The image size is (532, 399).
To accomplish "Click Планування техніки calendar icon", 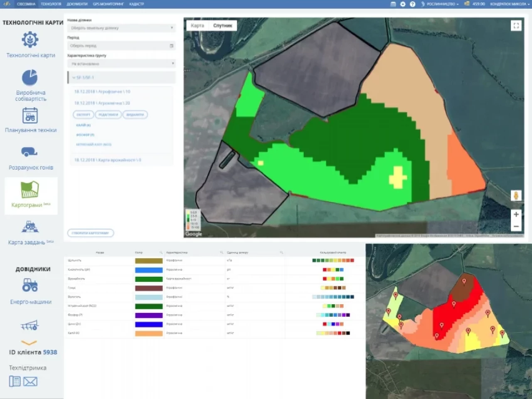I will pyautogui.click(x=30, y=116).
